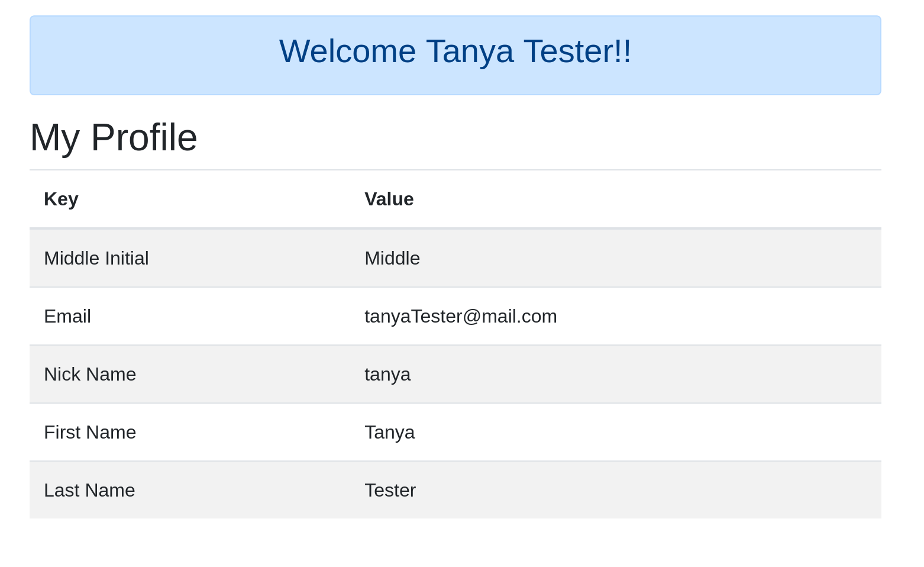
Task: Click the "Key" column header
Action: click(61, 199)
